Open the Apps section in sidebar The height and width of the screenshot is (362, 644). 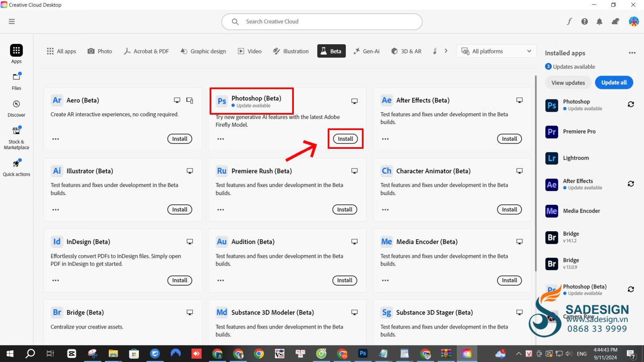17,54
